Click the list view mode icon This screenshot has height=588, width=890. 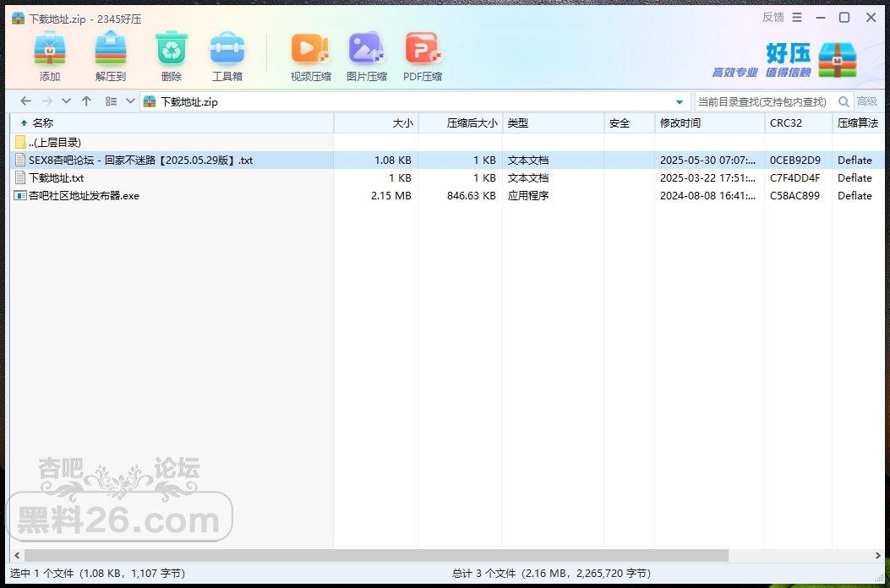click(111, 101)
